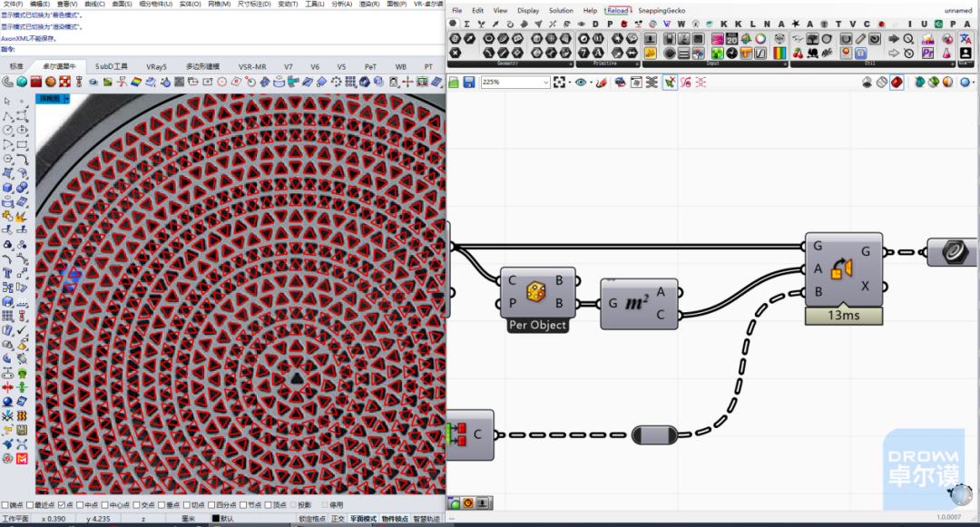Select the Scale component showing 13ms
The height and width of the screenshot is (527, 980).
(844, 269)
